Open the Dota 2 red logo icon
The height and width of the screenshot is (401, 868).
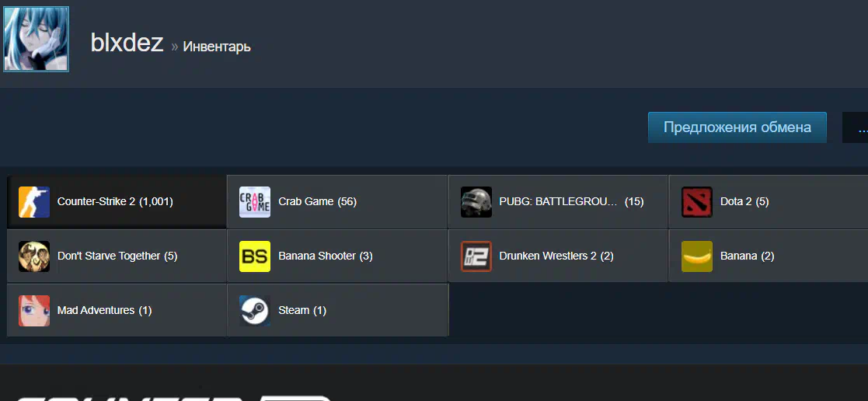pos(697,201)
